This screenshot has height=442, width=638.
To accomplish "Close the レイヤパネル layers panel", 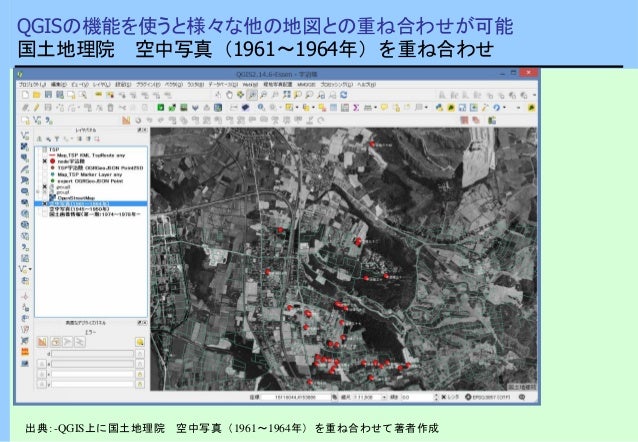I will [145, 130].
